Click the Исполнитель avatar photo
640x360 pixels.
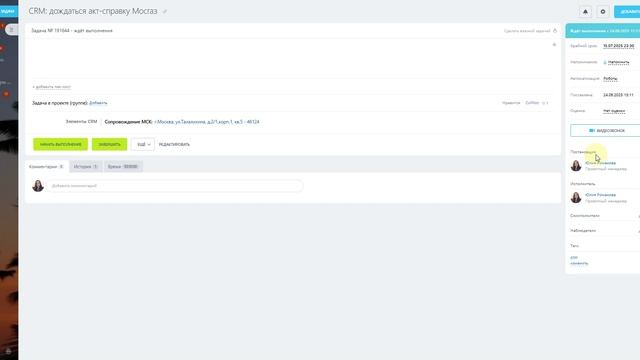click(576, 197)
